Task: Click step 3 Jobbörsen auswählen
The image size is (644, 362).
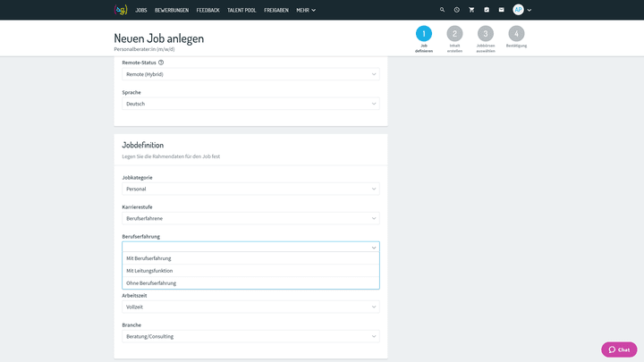Action: (486, 34)
